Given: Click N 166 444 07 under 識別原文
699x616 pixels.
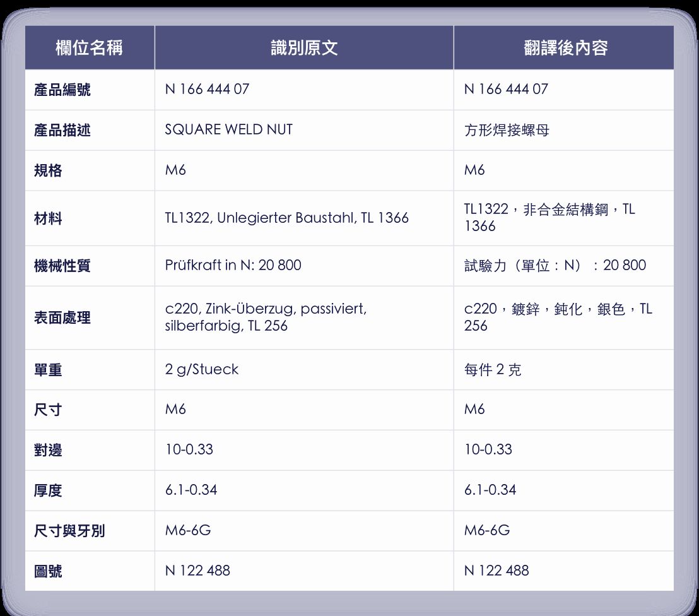Looking at the screenshot, I should [x=304, y=90].
